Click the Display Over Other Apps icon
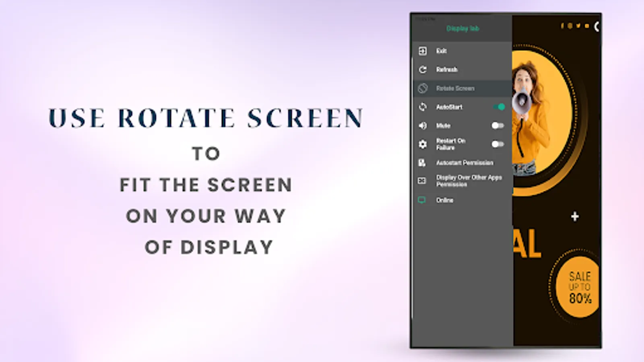 pos(423,181)
